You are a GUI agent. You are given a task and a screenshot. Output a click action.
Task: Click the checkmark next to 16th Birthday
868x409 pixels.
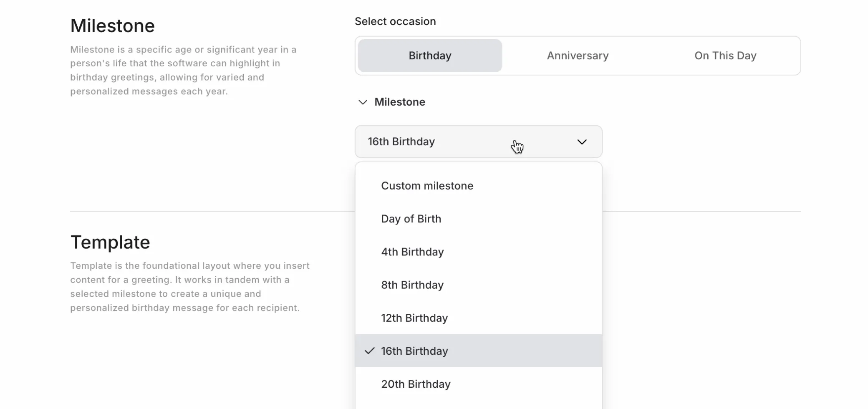click(x=369, y=351)
